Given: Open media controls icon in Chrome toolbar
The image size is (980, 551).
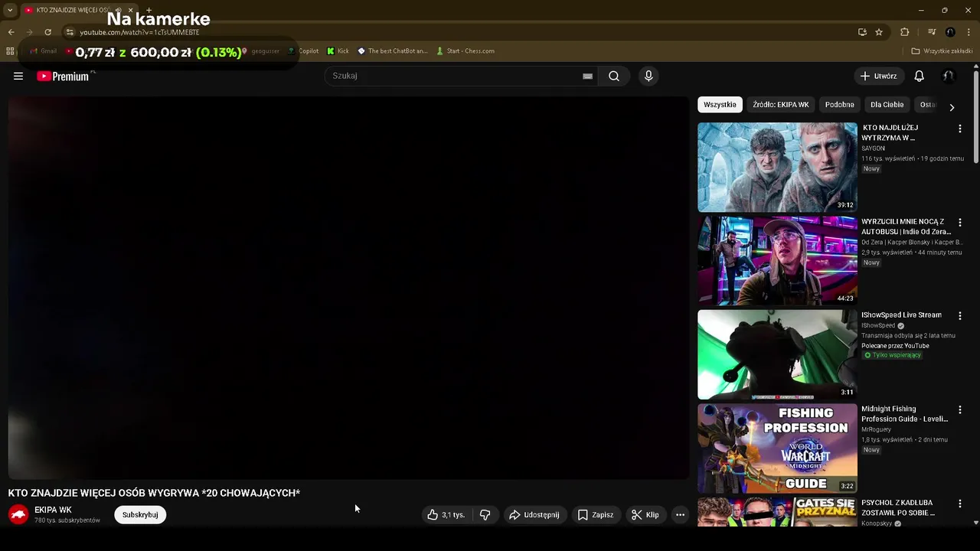Looking at the screenshot, I should click(x=932, y=32).
